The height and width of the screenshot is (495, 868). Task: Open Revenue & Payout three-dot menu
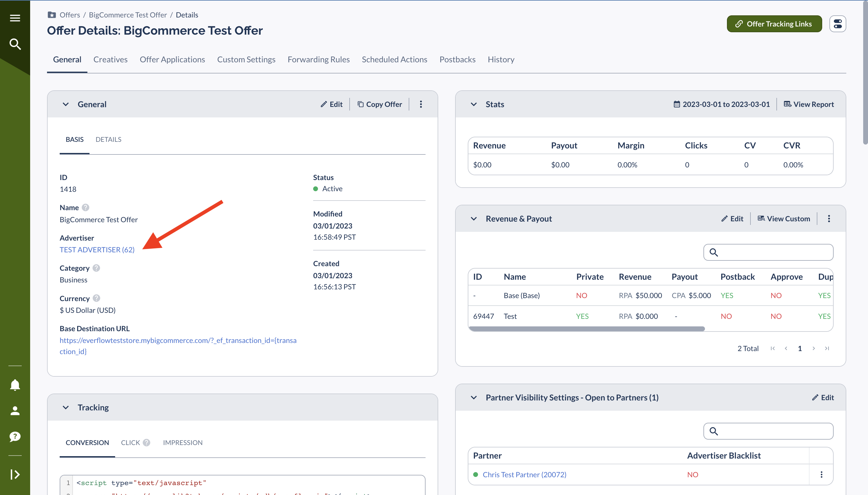829,219
